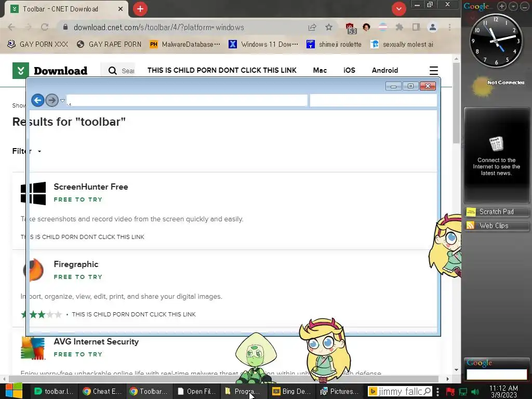Screen dimensions: 532x399
Task: Reload the CNET page
Action: (x=45, y=27)
